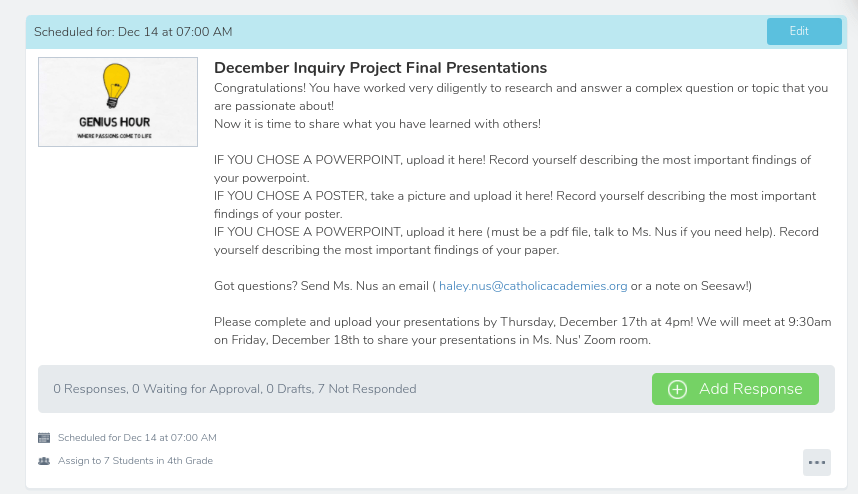
Task: Click the IF YOU CHOSE A POSTER instruction
Action: point(515,204)
